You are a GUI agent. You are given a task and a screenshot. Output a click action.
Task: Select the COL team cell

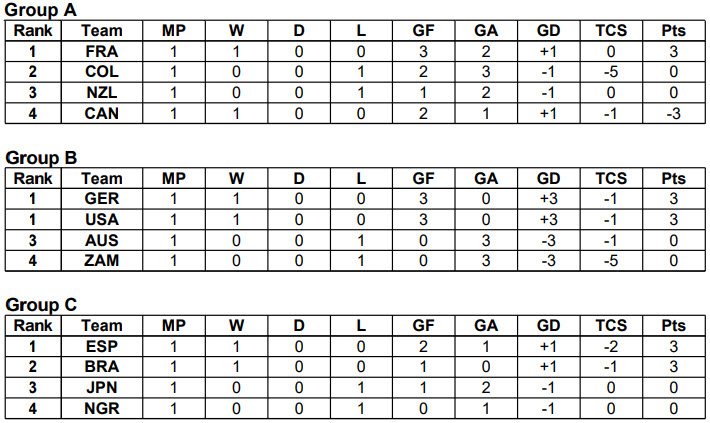point(102,72)
